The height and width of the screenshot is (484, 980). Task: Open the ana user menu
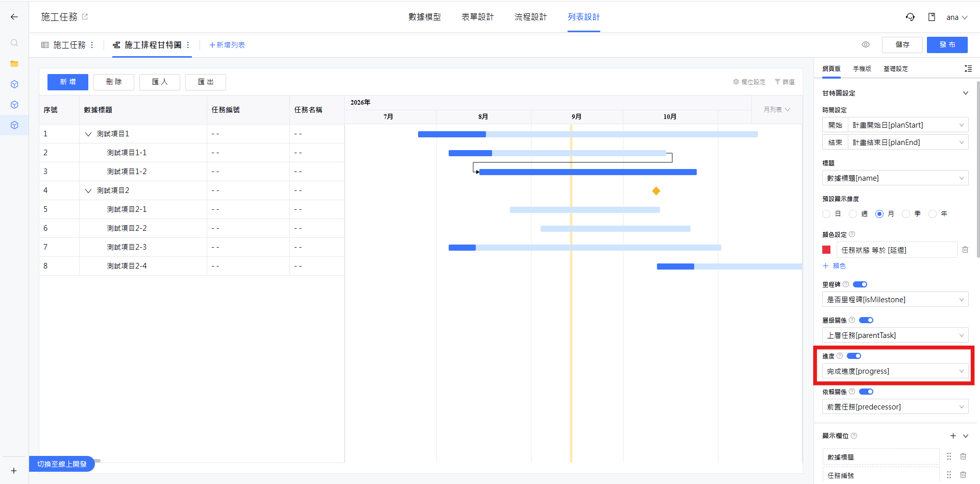coord(957,17)
